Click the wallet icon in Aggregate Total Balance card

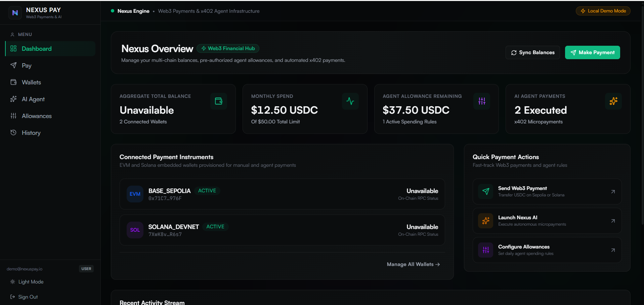tap(219, 101)
